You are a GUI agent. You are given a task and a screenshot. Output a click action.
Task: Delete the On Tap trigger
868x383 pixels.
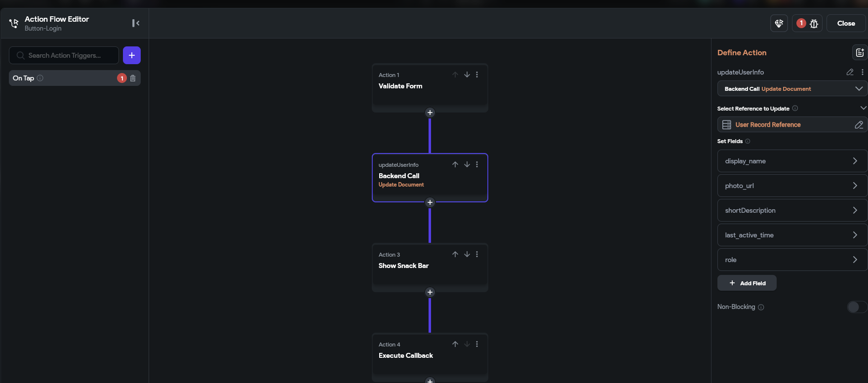click(133, 78)
